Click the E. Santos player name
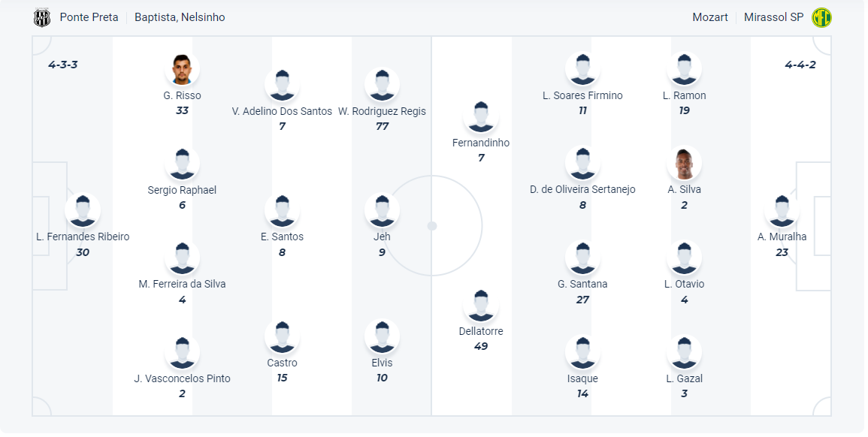868x437 pixels. pos(282,237)
